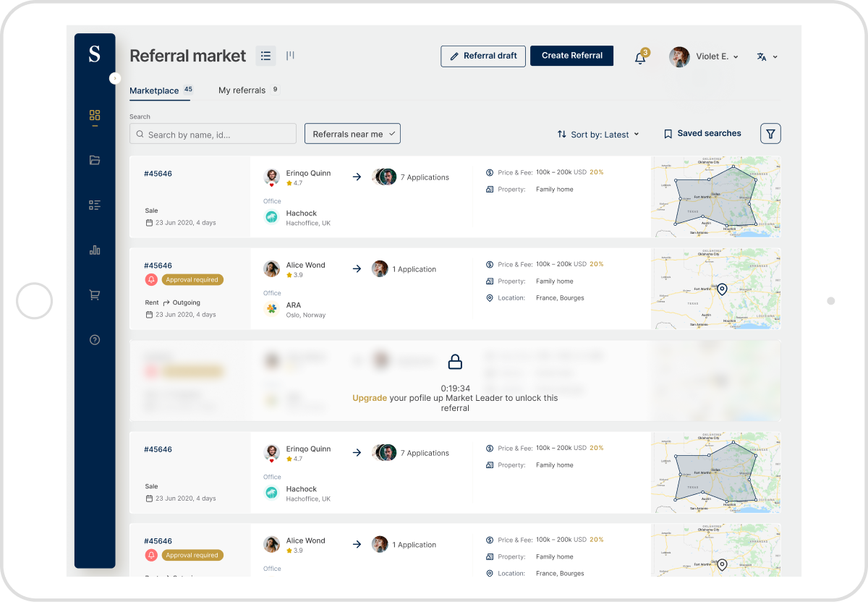This screenshot has height=602, width=868.
Task: Click the Upgrade link on locked referral
Action: 369,398
